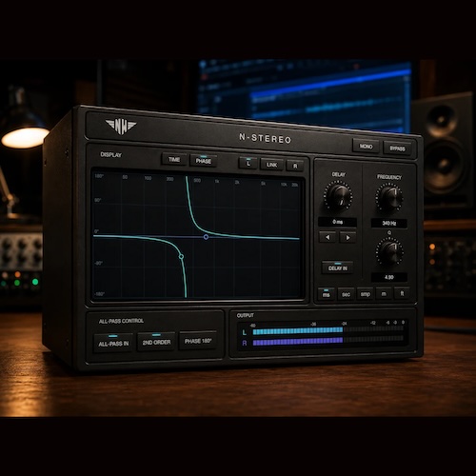Toggle the LINK channels button

tap(271, 165)
